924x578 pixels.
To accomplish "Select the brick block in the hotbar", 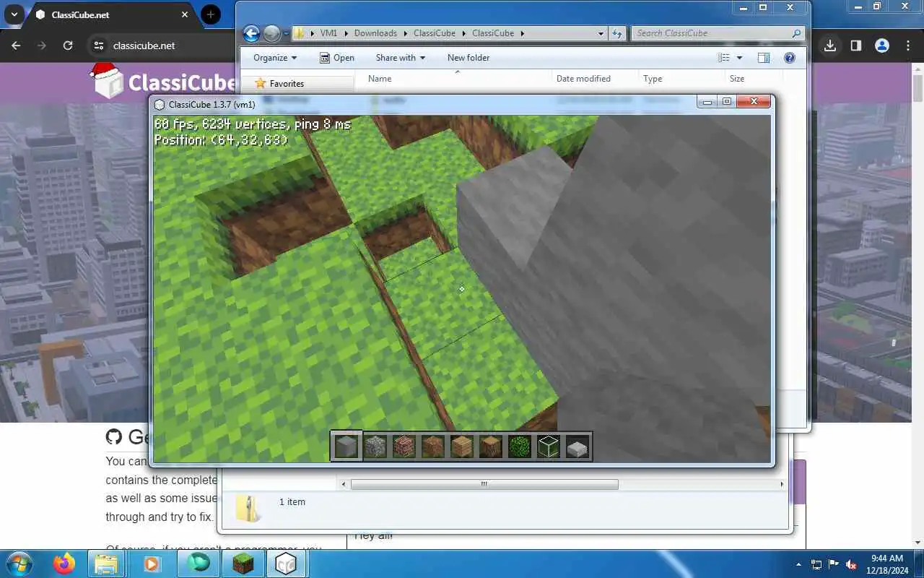I will click(404, 447).
